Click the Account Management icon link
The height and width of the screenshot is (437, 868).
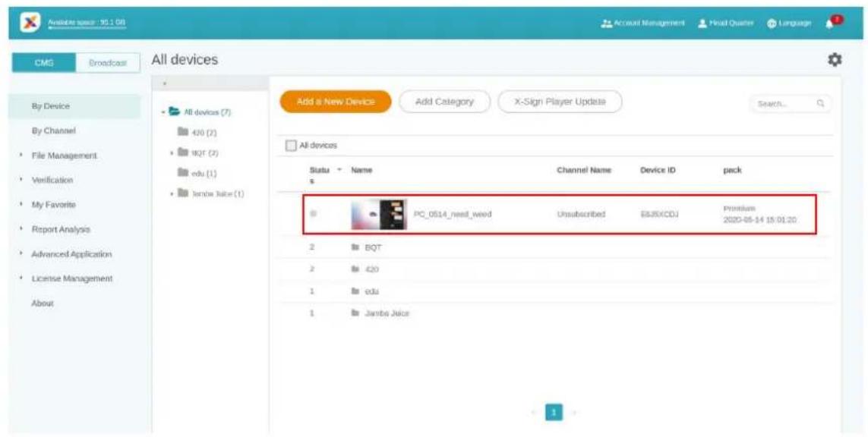coord(642,24)
